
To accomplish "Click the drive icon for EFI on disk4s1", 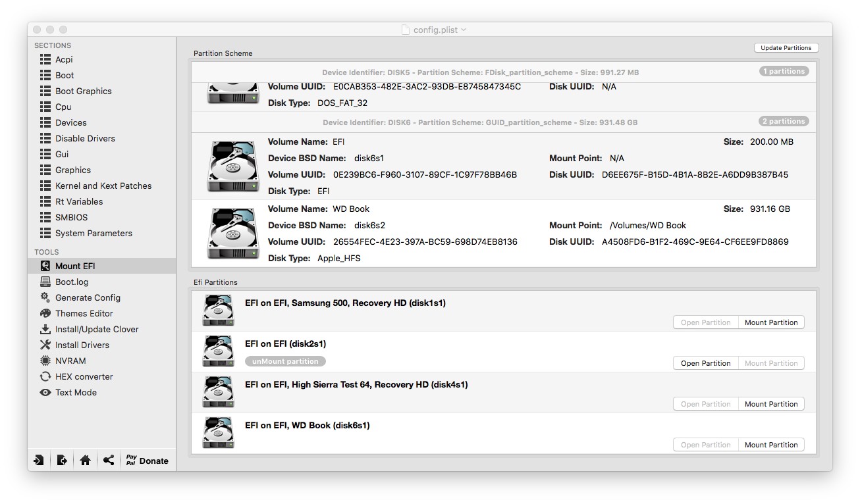I will (x=218, y=392).
